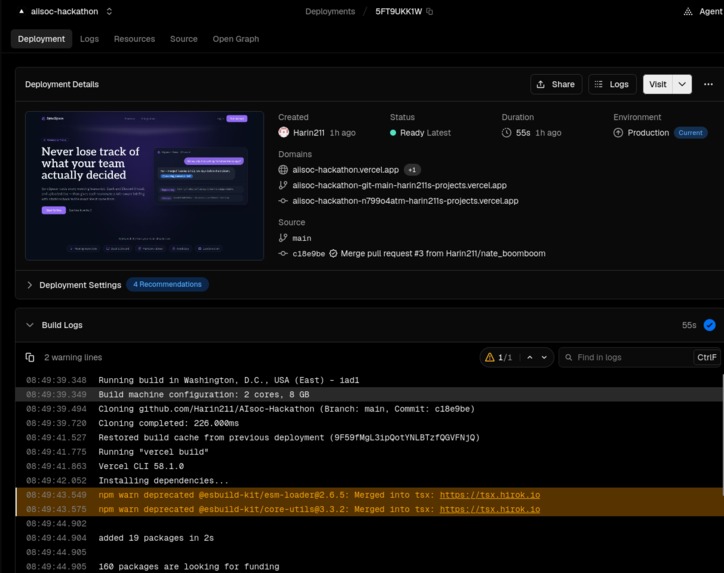Open aiisoc-hackathon-n799o4atm-harin211s-projects.vercel.app link
This screenshot has height=573, width=724.
click(405, 201)
